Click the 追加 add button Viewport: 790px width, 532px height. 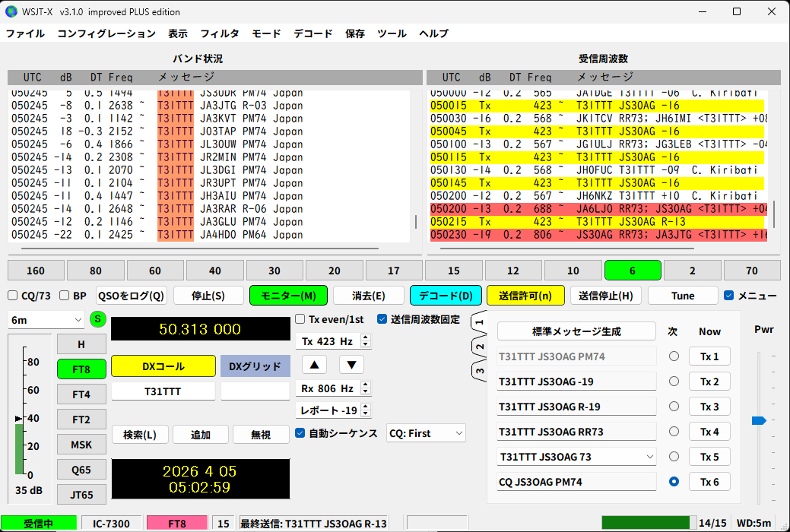pyautogui.click(x=201, y=435)
